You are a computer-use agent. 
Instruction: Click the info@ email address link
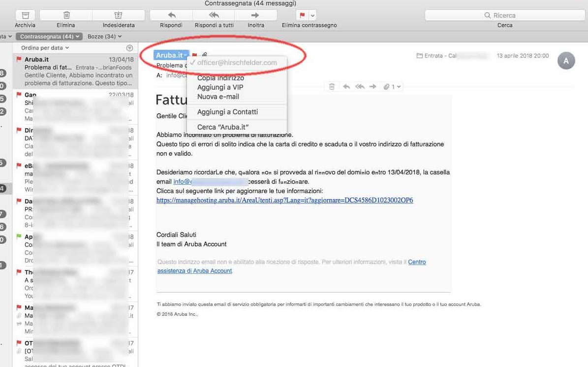(211, 182)
